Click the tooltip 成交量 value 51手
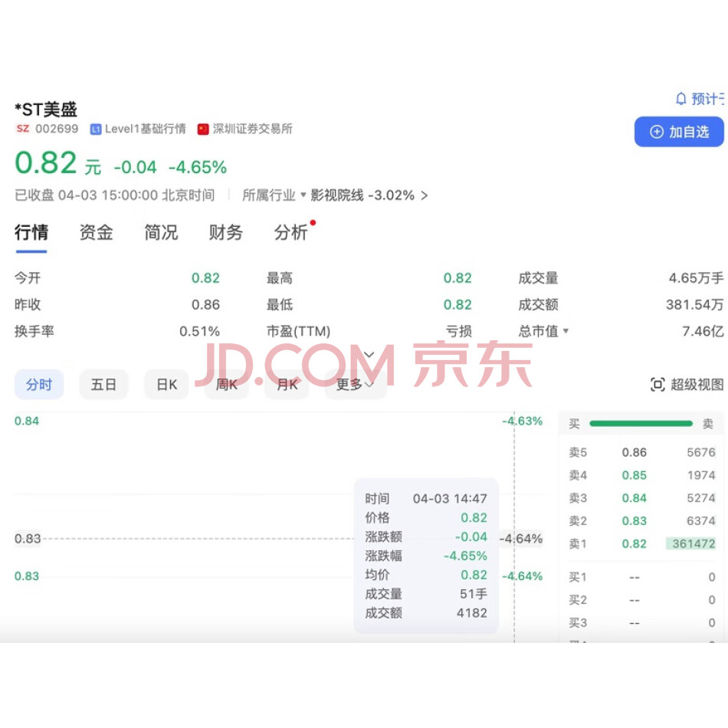This screenshot has height=728, width=728. coord(474,594)
